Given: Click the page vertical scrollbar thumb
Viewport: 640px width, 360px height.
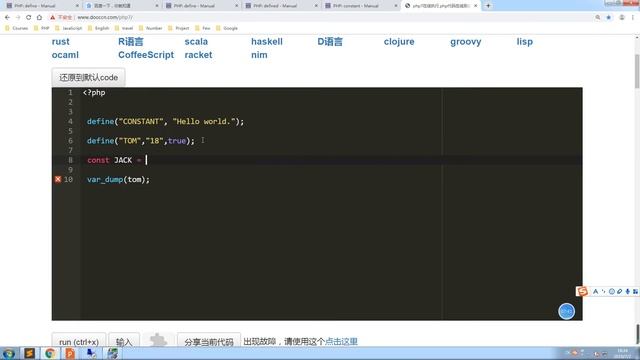Looking at the screenshot, I should point(637,71).
